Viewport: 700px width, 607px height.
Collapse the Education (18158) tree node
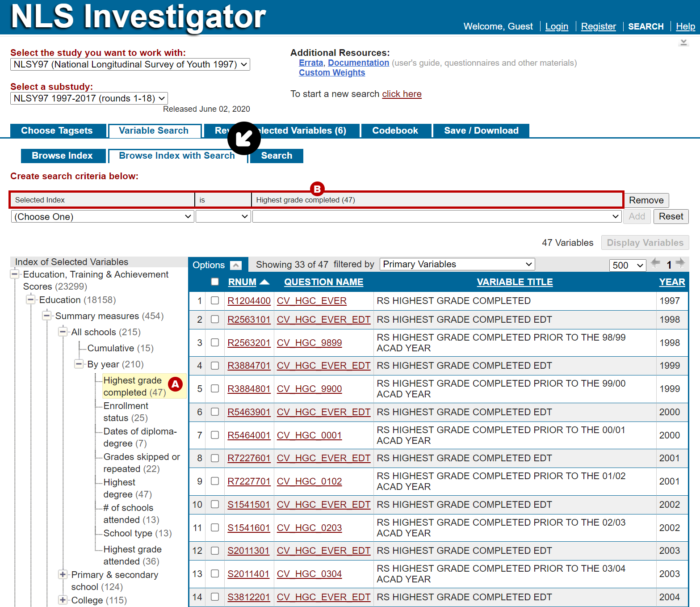pyautogui.click(x=31, y=299)
